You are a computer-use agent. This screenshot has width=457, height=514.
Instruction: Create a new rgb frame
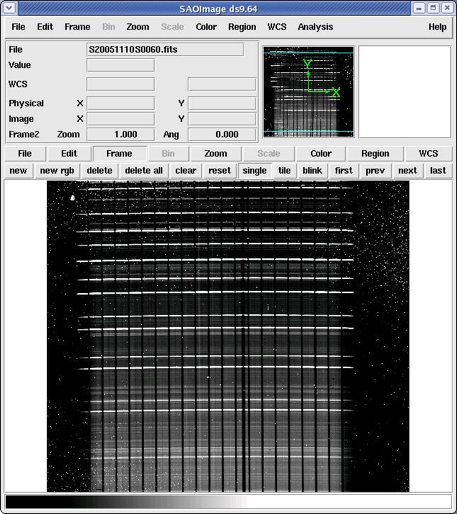[x=57, y=171]
